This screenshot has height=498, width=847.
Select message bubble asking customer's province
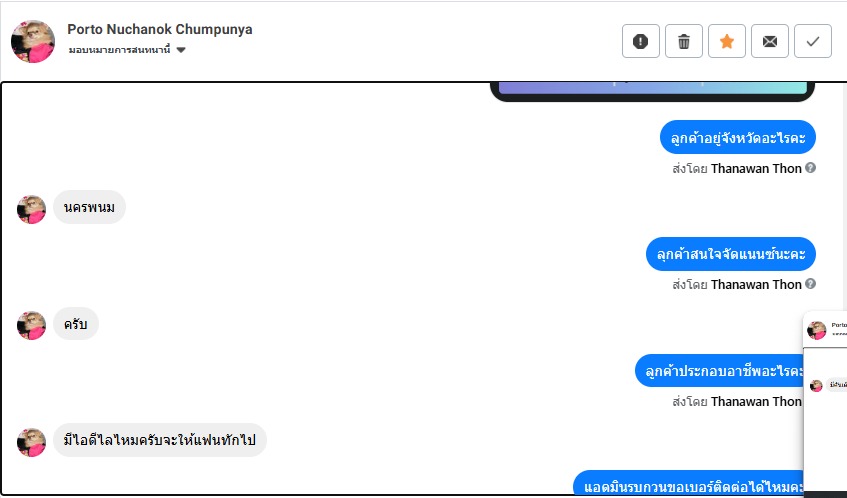[738, 137]
